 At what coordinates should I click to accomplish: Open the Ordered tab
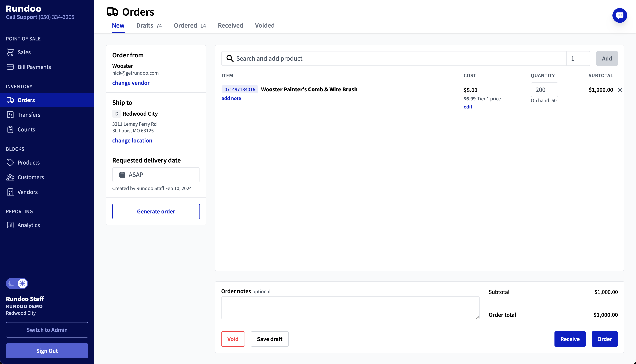[190, 25]
